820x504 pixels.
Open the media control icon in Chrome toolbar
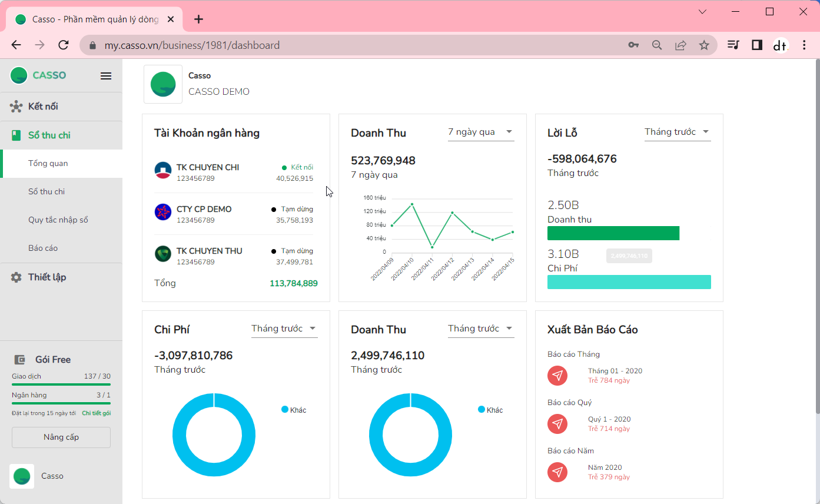click(x=733, y=45)
